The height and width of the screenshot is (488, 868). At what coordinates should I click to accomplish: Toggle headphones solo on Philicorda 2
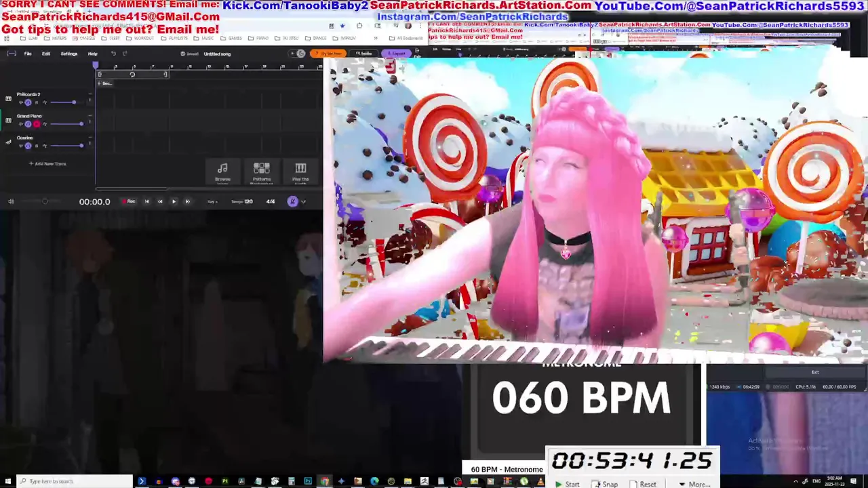[x=28, y=102]
